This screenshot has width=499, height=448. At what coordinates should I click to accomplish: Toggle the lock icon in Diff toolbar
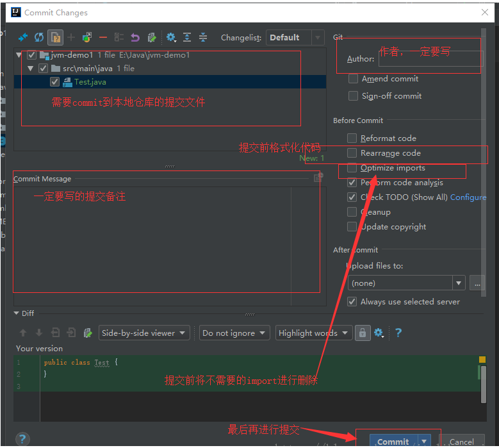[x=363, y=333]
